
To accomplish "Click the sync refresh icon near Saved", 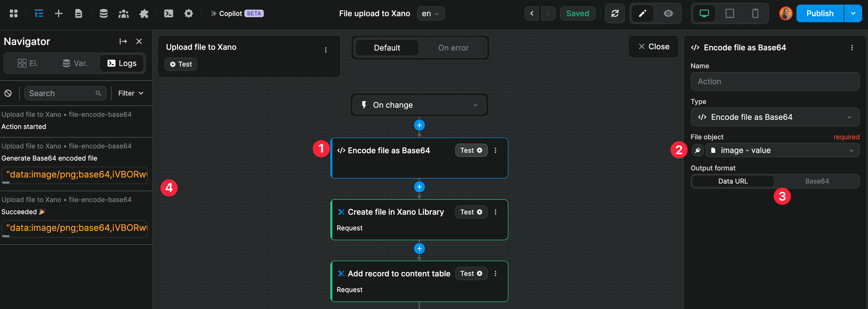I will (615, 13).
